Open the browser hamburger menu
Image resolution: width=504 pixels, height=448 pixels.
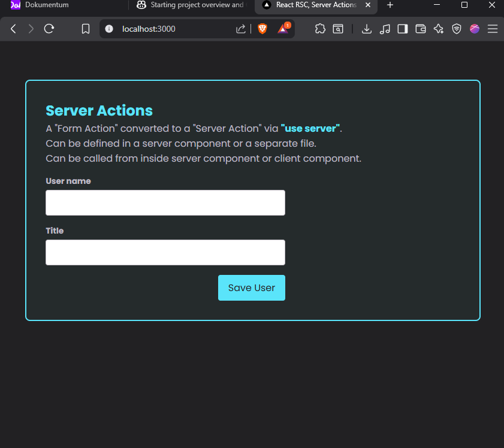(x=493, y=28)
